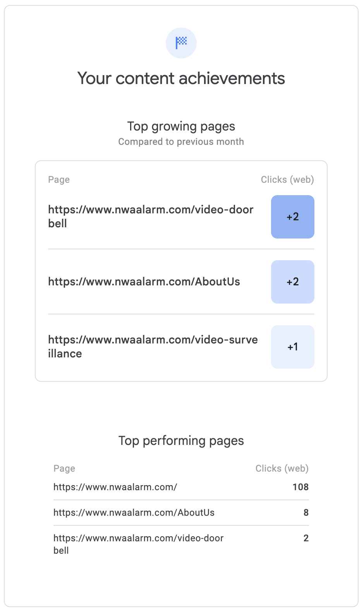Click the 8 clicks value for AboutUs
Screen dimensions: 364x611
(x=306, y=513)
